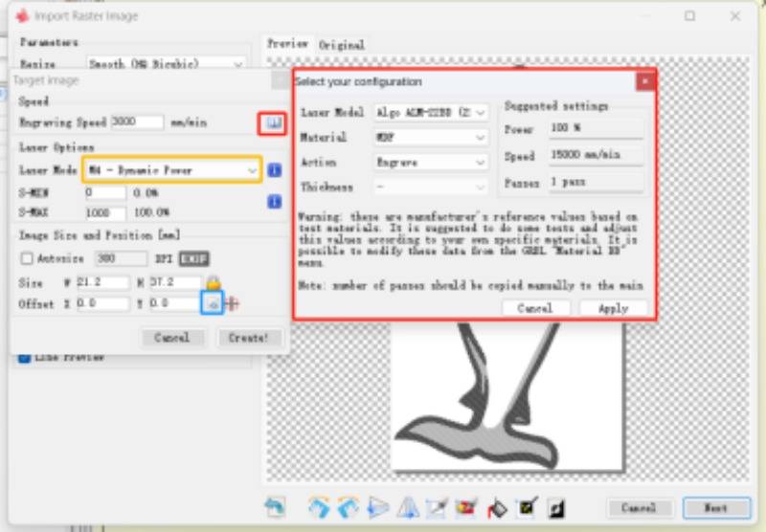Click the Size W input field
Screen dimensions: 766x532
pyautogui.click(x=102, y=282)
